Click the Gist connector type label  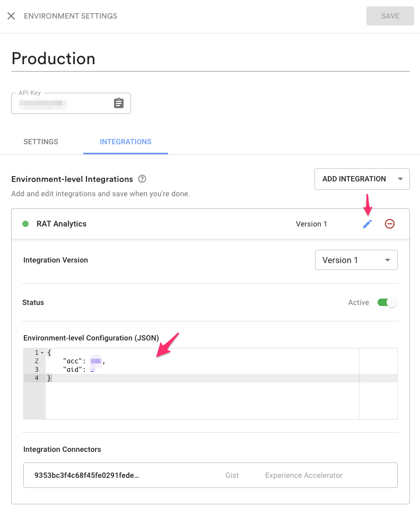click(x=232, y=475)
